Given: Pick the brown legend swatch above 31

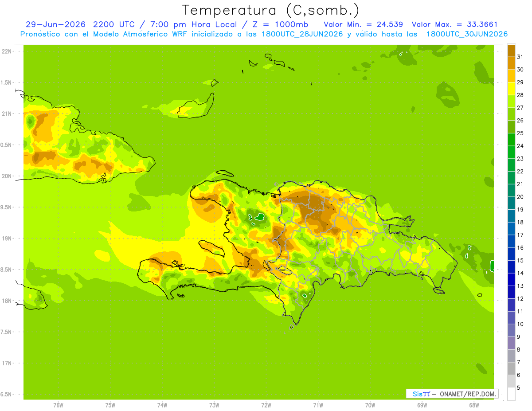Looking at the screenshot, I should tap(511, 51).
